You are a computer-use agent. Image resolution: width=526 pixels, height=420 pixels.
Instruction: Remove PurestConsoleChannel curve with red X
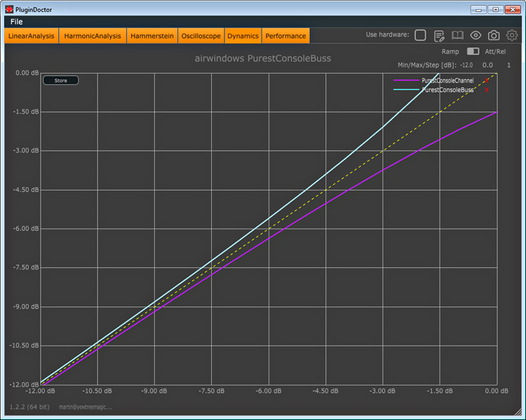pyautogui.click(x=487, y=81)
